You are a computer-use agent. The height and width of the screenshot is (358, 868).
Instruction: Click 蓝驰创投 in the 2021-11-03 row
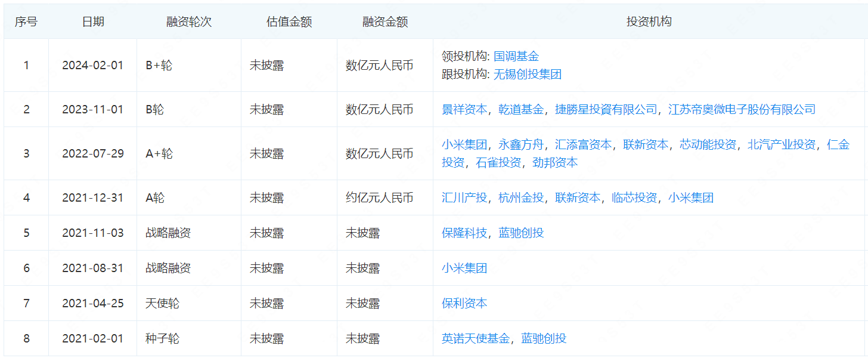point(521,233)
